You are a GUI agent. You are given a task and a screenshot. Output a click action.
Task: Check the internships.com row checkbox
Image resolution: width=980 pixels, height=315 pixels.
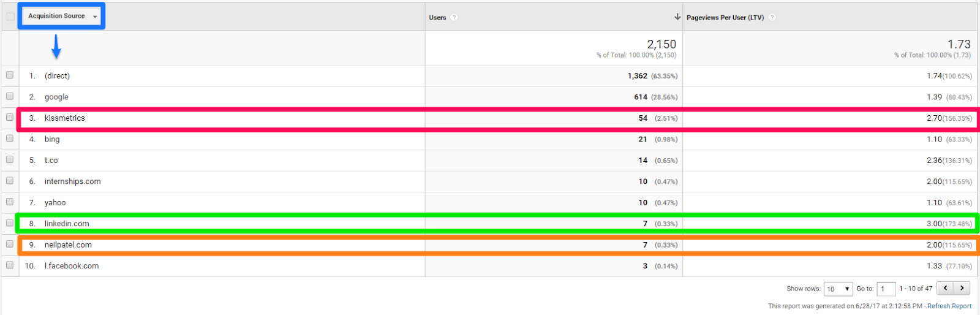10,181
